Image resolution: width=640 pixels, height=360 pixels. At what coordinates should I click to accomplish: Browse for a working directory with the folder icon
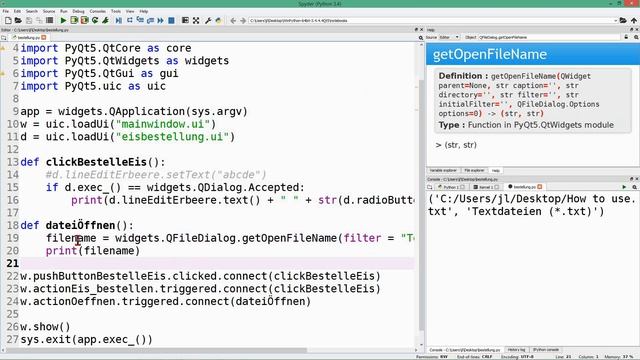(623, 20)
